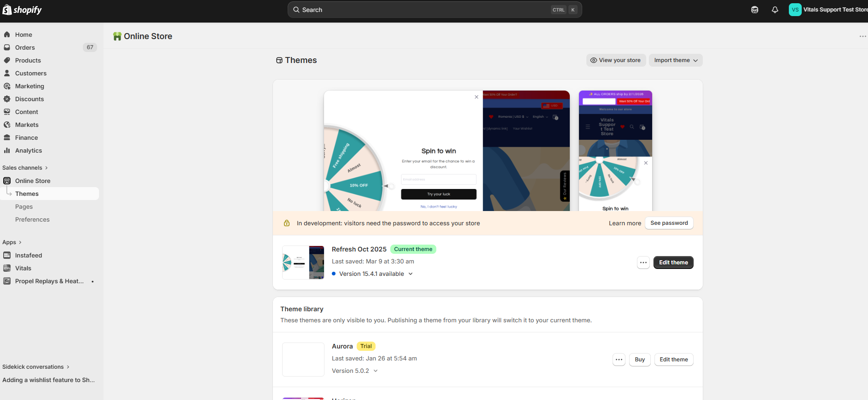Click the Analytics bar chart icon

pyautogui.click(x=7, y=150)
